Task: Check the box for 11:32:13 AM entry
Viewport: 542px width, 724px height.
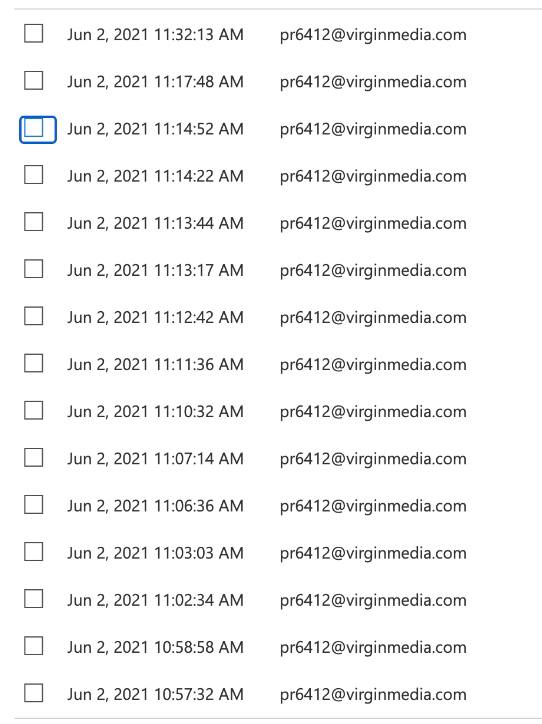Action: [x=34, y=34]
